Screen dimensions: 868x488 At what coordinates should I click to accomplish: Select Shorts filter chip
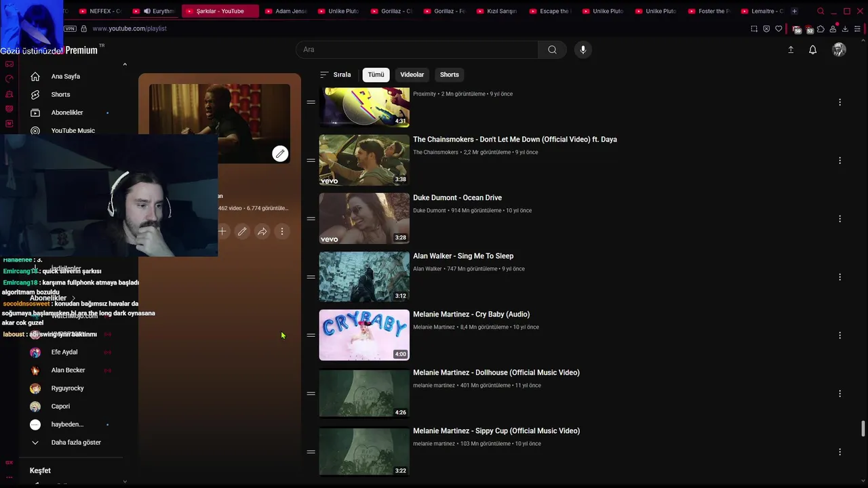click(x=450, y=75)
